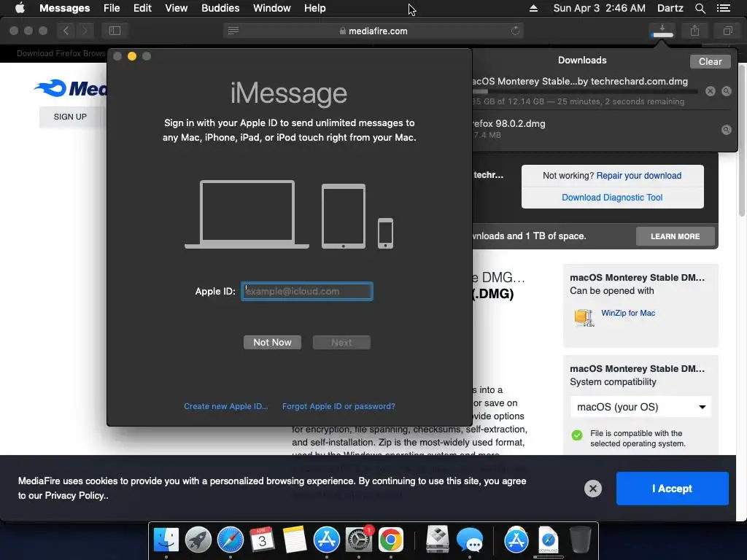
Task: Open Notification Center list icon
Action: (x=723, y=8)
